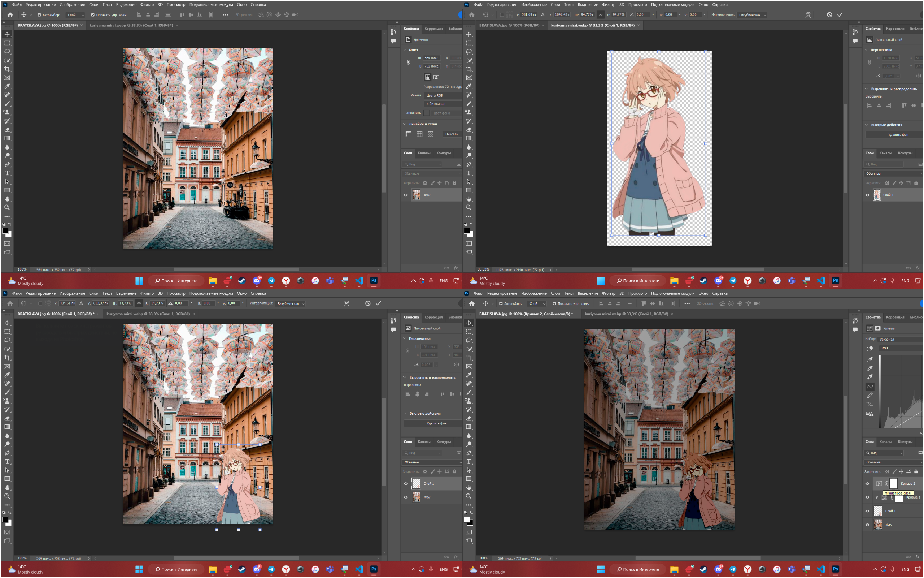This screenshot has width=924, height=578.
Task: Open the Пиксели units dropdown
Action: click(452, 134)
